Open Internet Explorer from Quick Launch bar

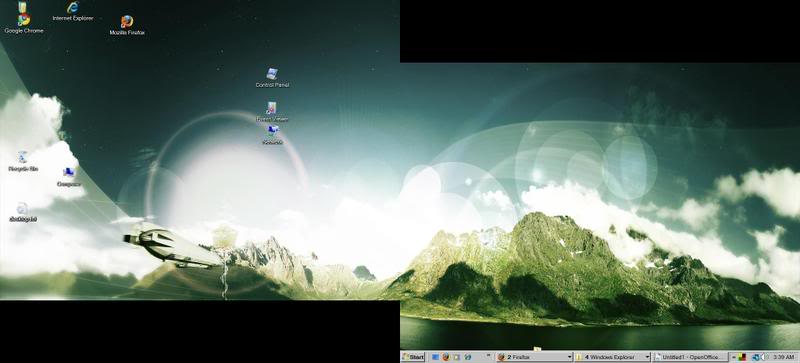point(467,357)
